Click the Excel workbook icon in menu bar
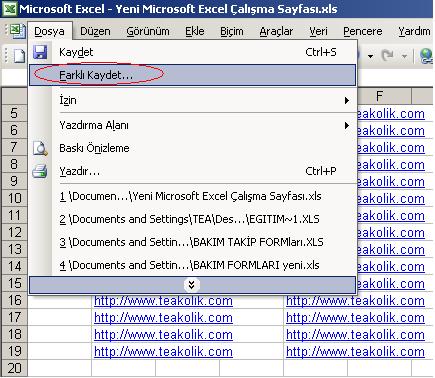 pos(17,31)
